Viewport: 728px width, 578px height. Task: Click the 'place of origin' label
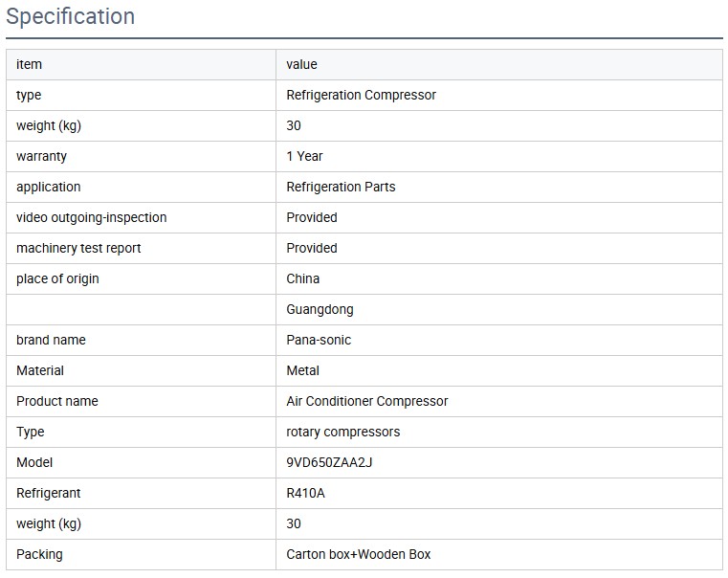(57, 278)
